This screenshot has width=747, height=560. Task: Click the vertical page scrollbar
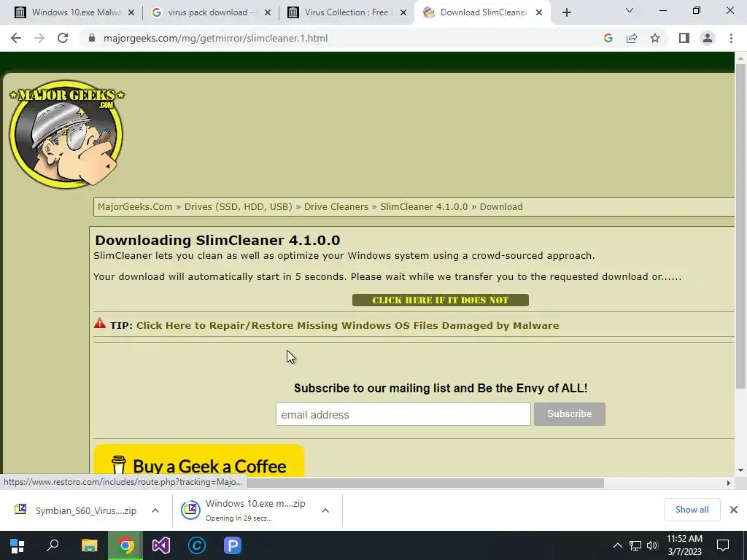[740, 226]
